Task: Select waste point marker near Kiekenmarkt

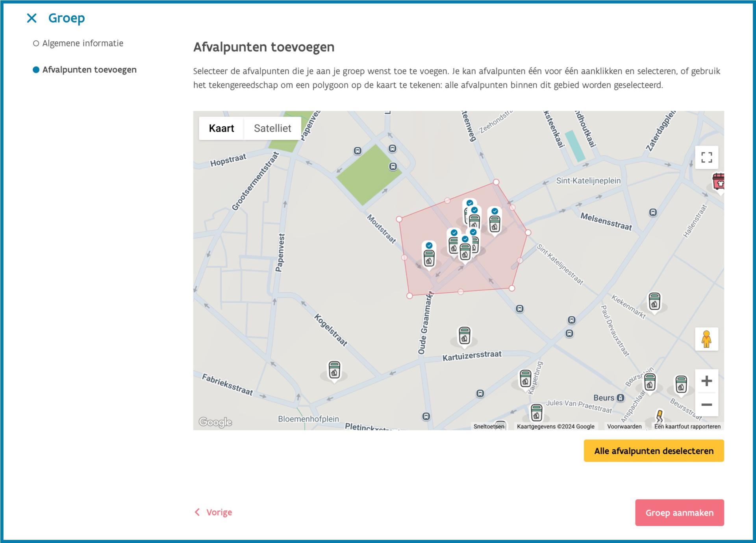Action: pyautogui.click(x=654, y=302)
